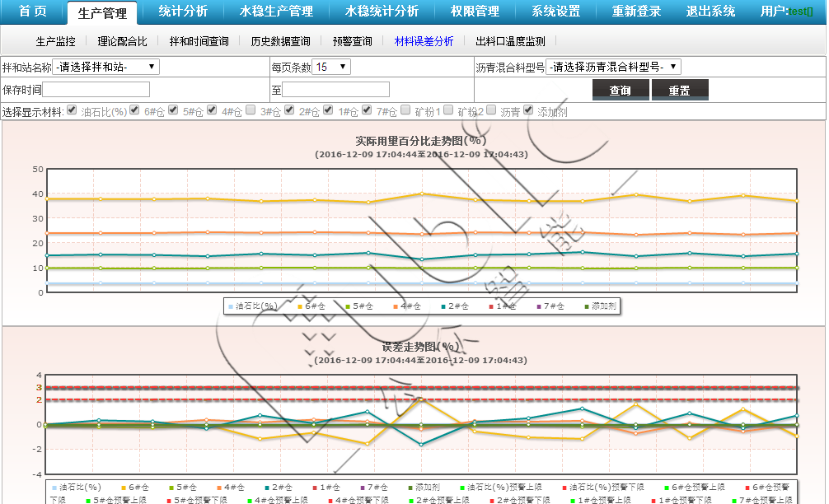Open the 系统设置 main tab
Screen dimensions: 829x504
click(x=555, y=12)
